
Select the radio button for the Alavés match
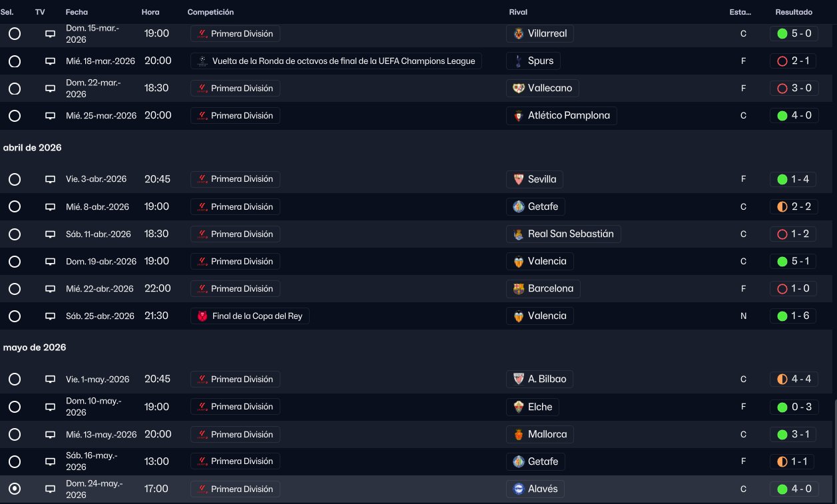coord(15,489)
